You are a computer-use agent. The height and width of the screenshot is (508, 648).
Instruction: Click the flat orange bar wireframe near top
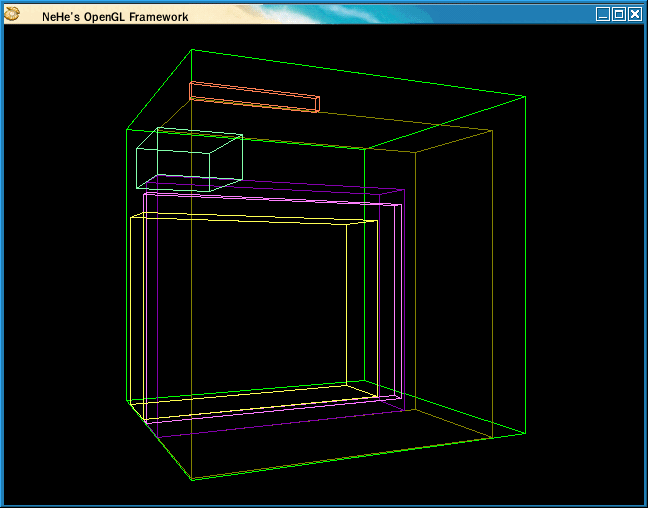point(254,96)
